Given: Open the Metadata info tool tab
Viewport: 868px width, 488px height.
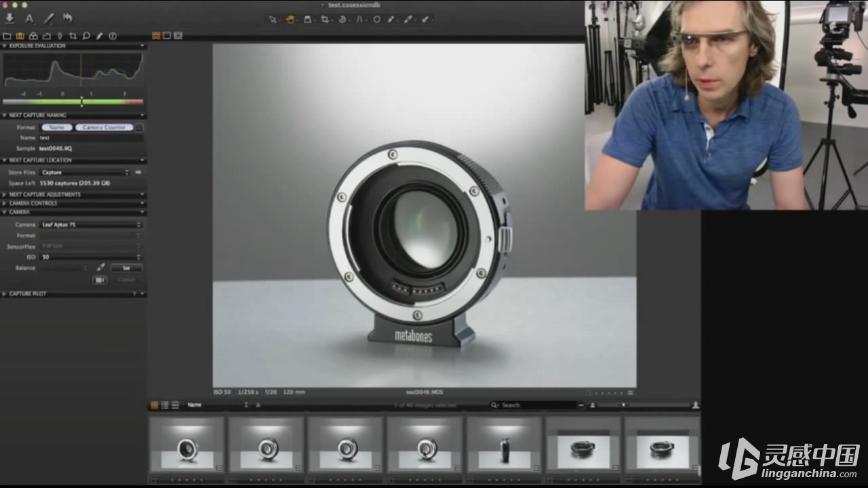Looking at the screenshot, I should coord(113,36).
